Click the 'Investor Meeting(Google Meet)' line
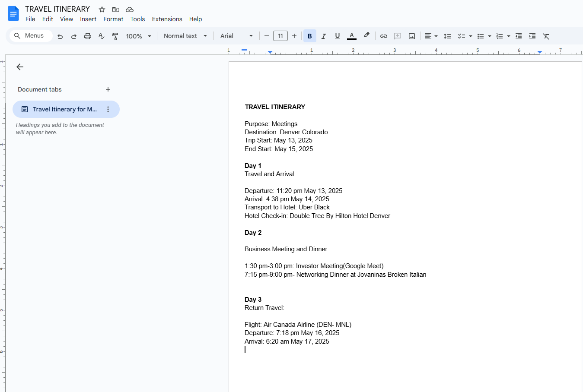 point(314,266)
